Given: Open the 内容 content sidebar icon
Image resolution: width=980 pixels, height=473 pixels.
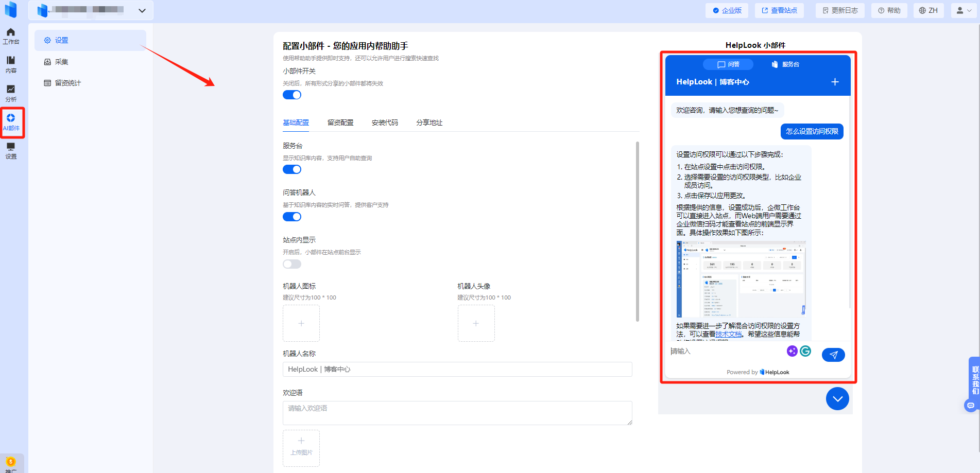Looking at the screenshot, I should (11, 65).
